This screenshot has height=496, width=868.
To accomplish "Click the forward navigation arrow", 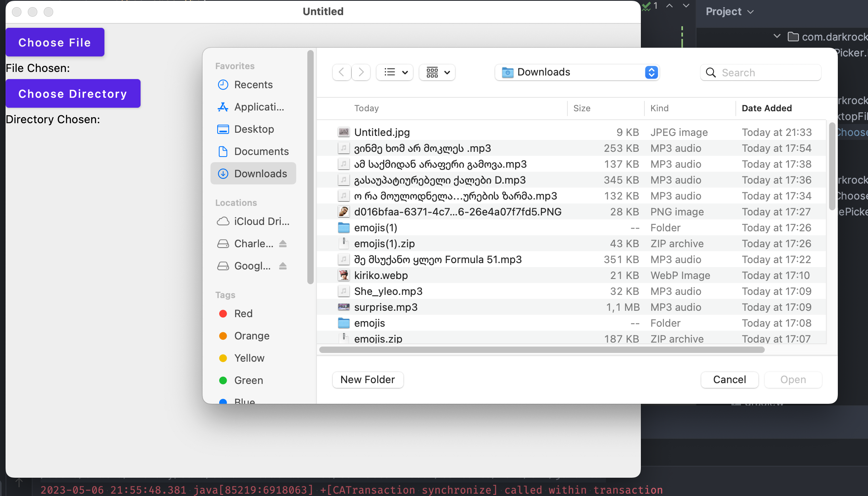I will tap(361, 72).
